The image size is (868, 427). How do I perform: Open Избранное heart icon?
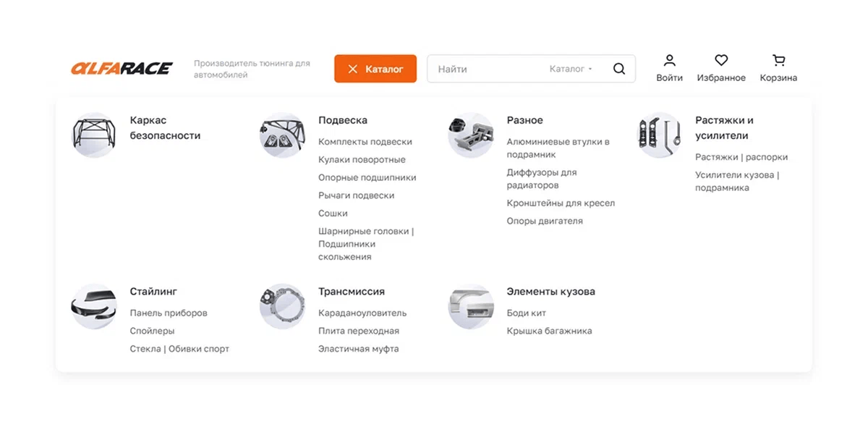click(721, 61)
